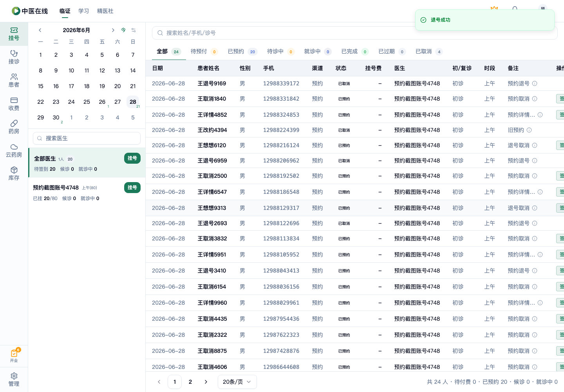The image size is (564, 392).
Task: Click info icon beside 王改约4394's 旧预约 note
Action: pos(529,130)
